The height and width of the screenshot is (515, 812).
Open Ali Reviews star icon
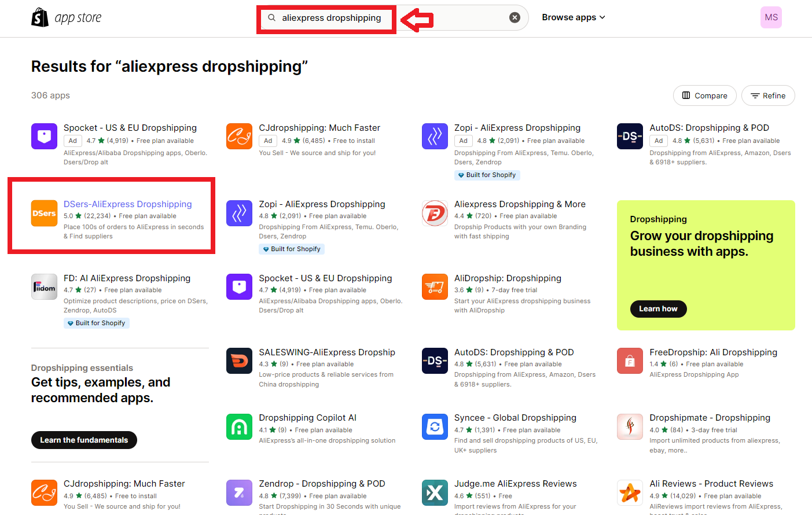pyautogui.click(x=630, y=492)
